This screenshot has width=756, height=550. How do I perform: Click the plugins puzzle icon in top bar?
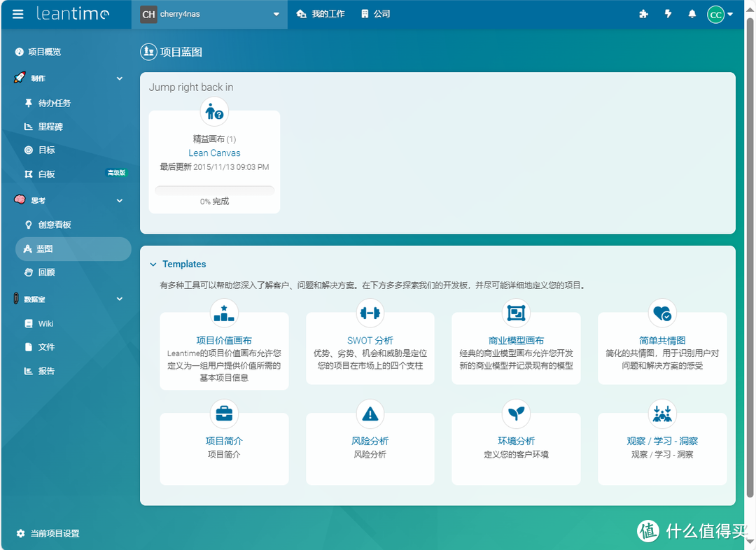point(643,13)
